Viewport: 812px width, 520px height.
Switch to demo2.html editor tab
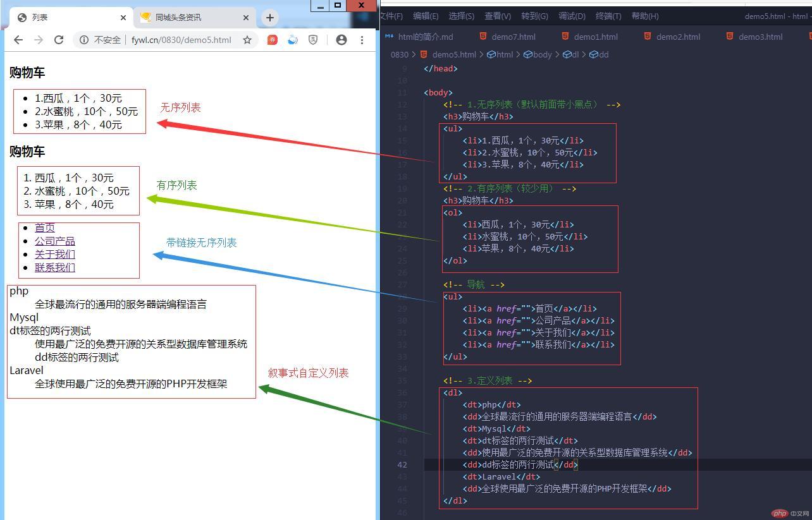(x=672, y=37)
